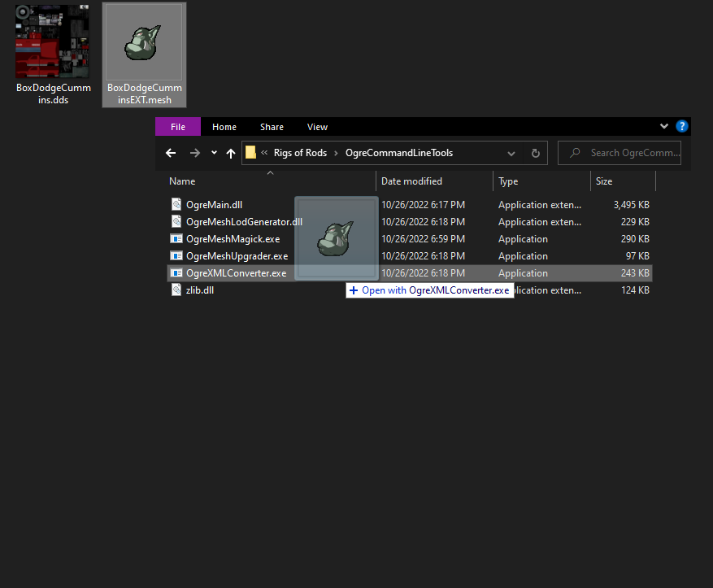Select OgreXMLConverter.exe file name
This screenshot has width=713, height=588.
[236, 272]
